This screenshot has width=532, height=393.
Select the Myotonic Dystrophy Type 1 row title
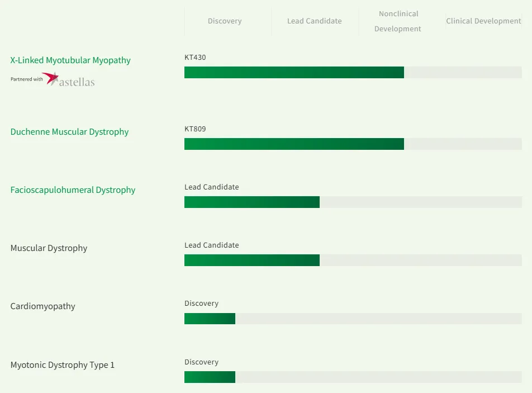pyautogui.click(x=62, y=365)
